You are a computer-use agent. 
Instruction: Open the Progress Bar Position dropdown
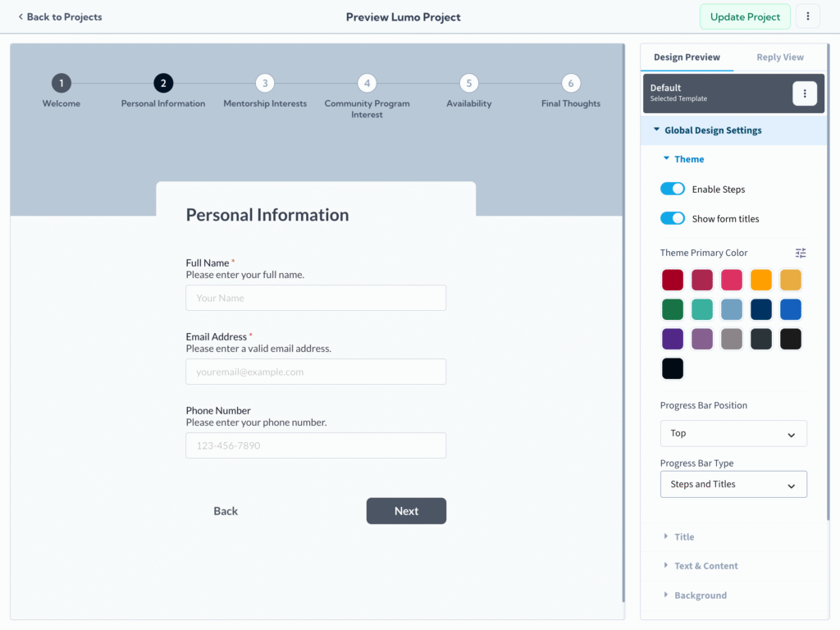(x=733, y=433)
